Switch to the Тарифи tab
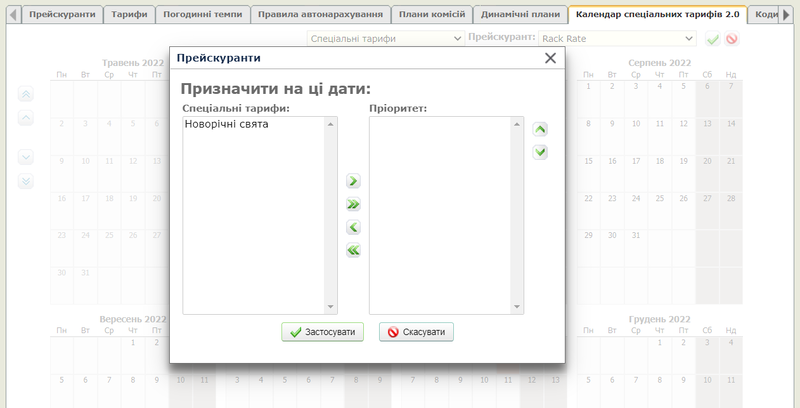The width and height of the screenshot is (800, 408). (x=129, y=15)
